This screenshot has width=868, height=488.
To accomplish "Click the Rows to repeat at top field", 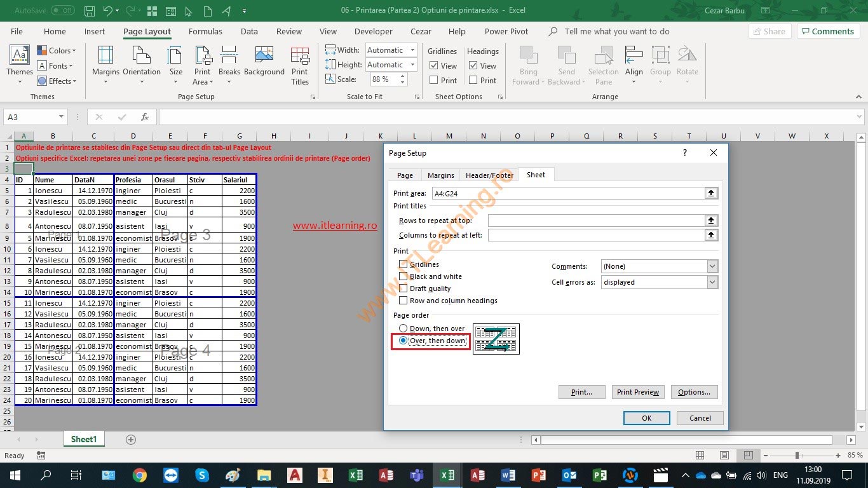I will pos(597,220).
